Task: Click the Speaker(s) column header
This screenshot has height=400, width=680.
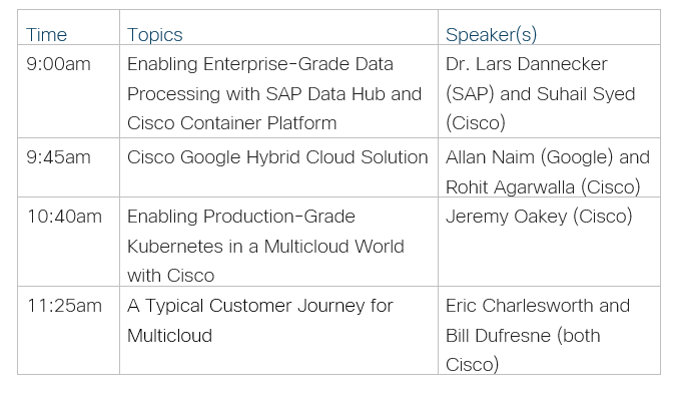Action: coord(491,35)
